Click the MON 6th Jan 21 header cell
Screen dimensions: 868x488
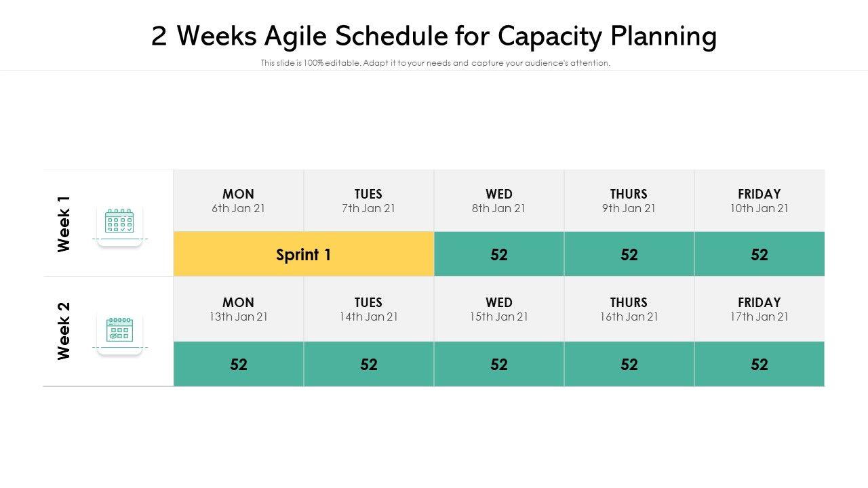click(x=239, y=201)
